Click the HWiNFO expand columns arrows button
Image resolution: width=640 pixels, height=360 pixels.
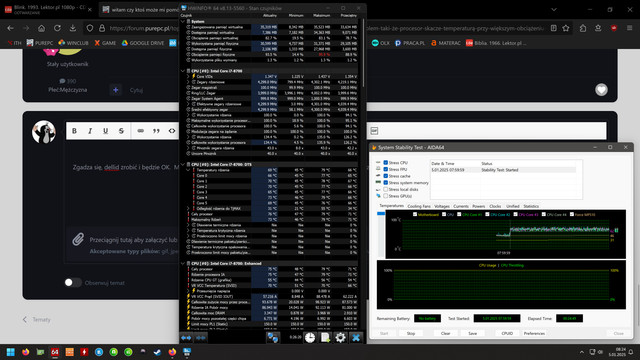(x=186, y=338)
